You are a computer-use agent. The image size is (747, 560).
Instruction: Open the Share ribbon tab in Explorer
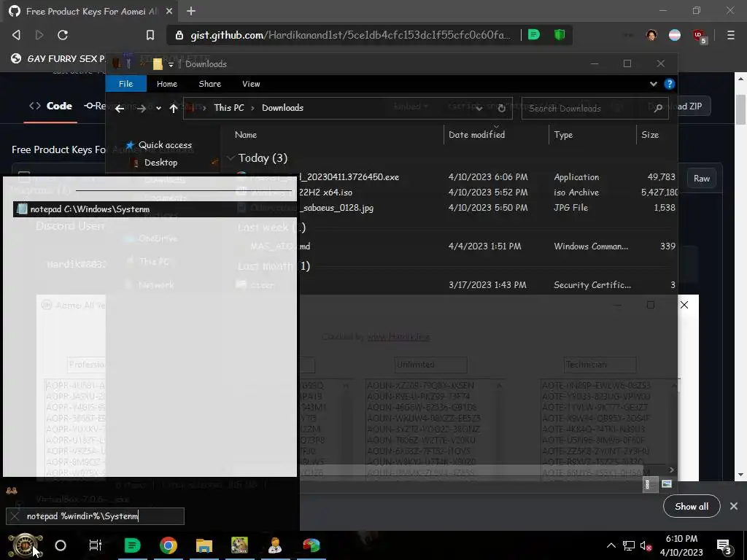click(x=209, y=84)
